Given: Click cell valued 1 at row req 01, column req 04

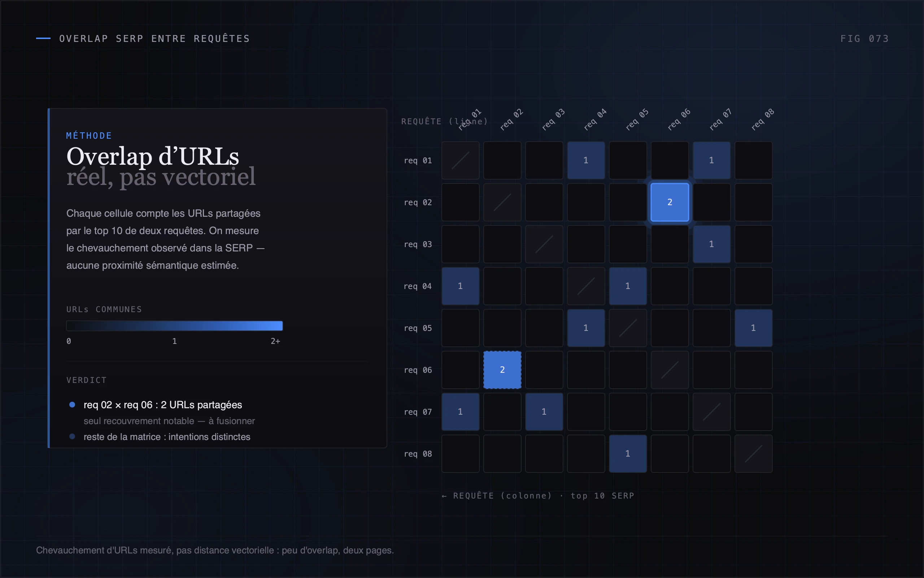Looking at the screenshot, I should click(586, 160).
